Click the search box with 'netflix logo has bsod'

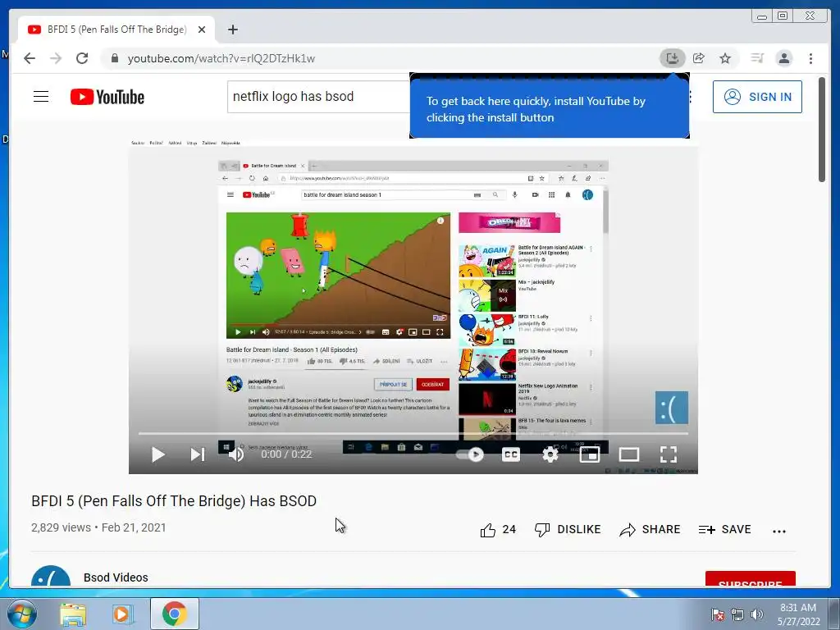319,97
